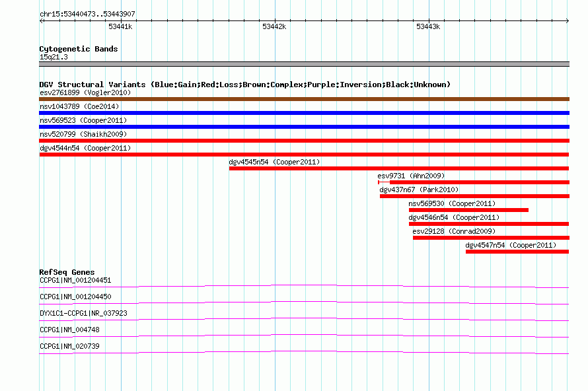
Task: Open dgv437n67 (Park2010) variant
Action: coord(419,190)
